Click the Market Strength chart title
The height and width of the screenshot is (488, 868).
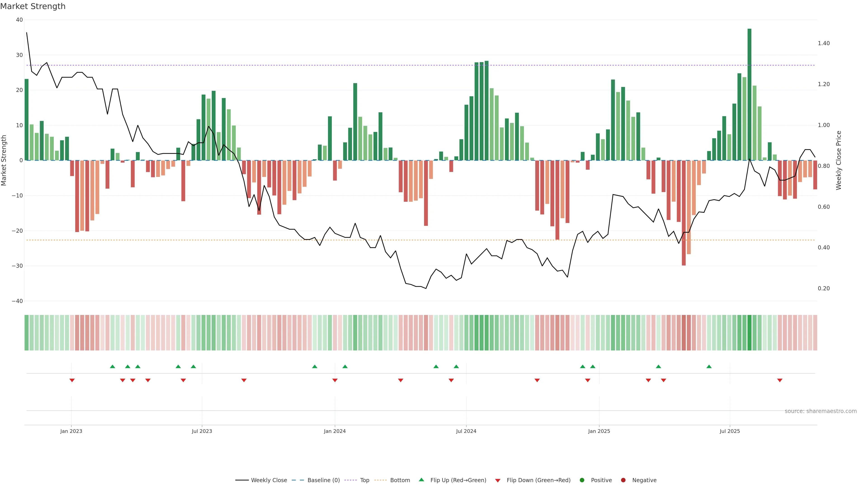33,6
